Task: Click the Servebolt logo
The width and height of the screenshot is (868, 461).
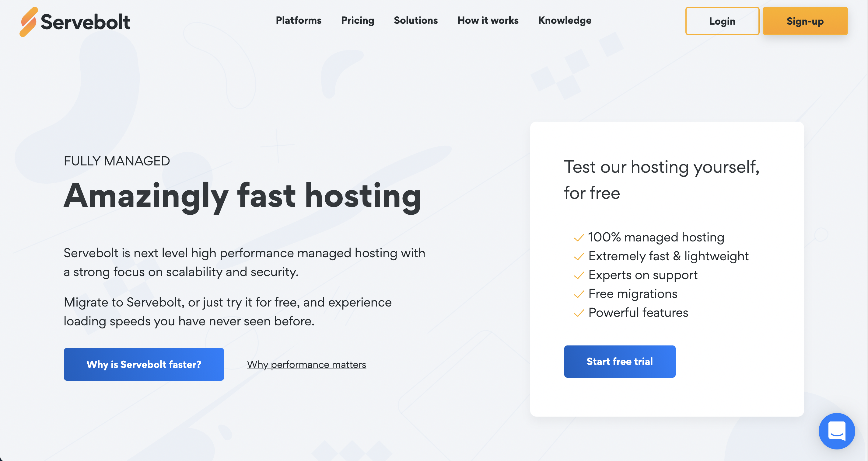Action: coord(75,22)
